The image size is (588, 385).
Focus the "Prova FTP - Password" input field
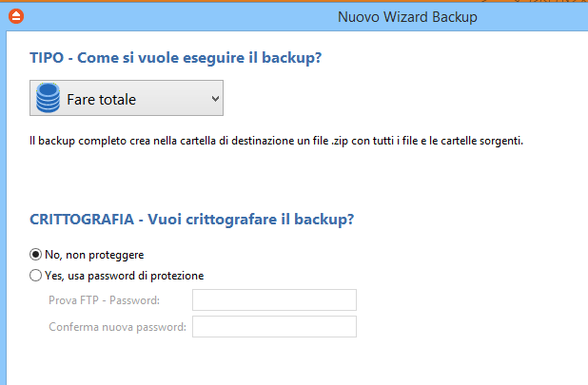pos(274,300)
